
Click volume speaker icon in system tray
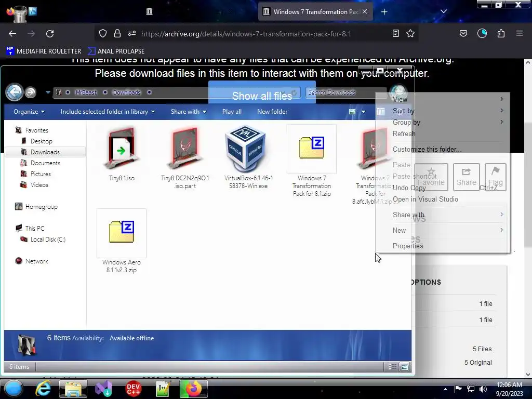pos(483,389)
